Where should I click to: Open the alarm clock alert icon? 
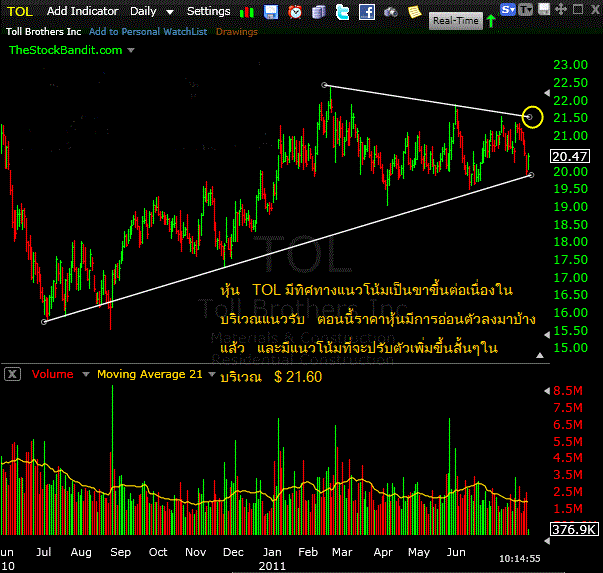pyautogui.click(x=295, y=12)
